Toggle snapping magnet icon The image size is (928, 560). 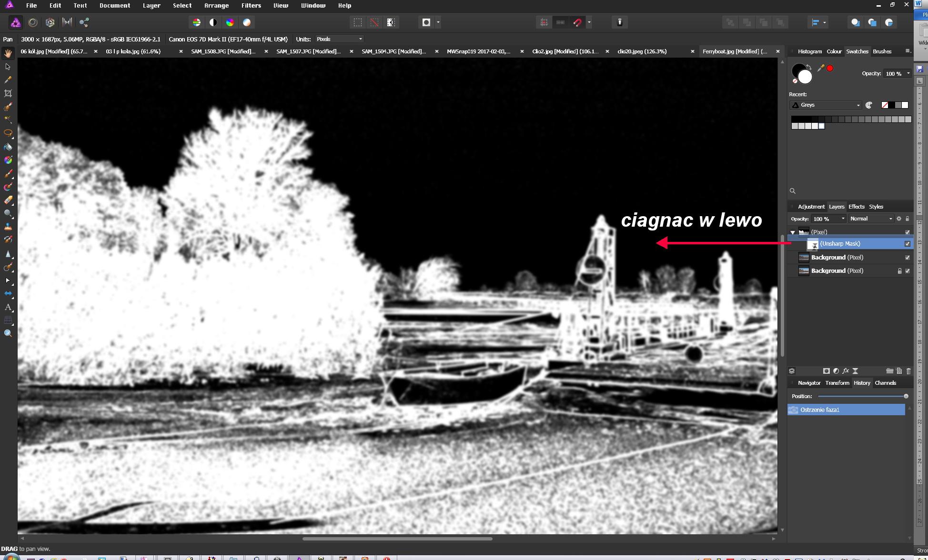coord(577,22)
